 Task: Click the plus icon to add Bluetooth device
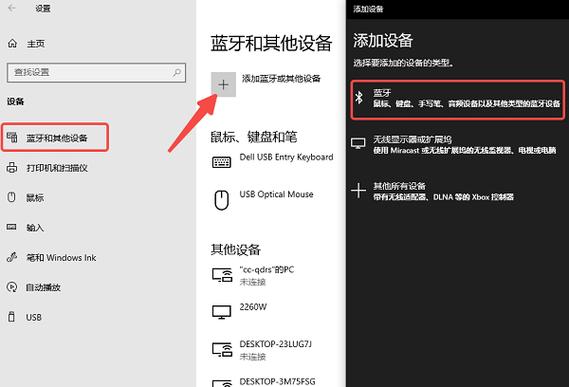(x=224, y=85)
